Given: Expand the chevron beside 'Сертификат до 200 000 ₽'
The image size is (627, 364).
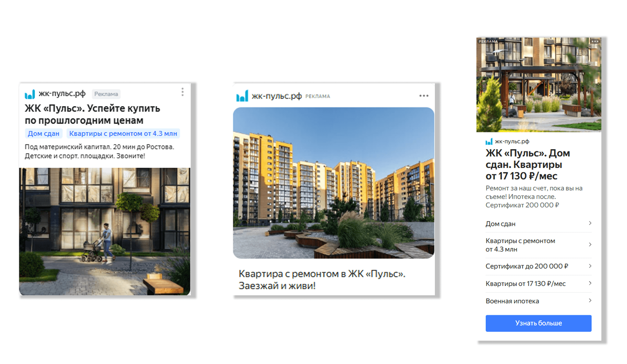Looking at the screenshot, I should (590, 266).
